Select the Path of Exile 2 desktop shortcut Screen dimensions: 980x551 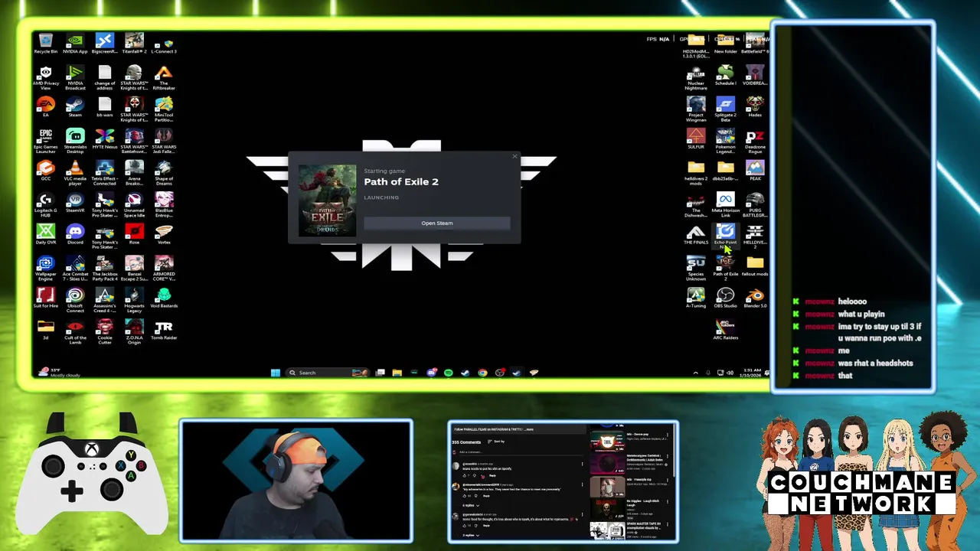725,269
